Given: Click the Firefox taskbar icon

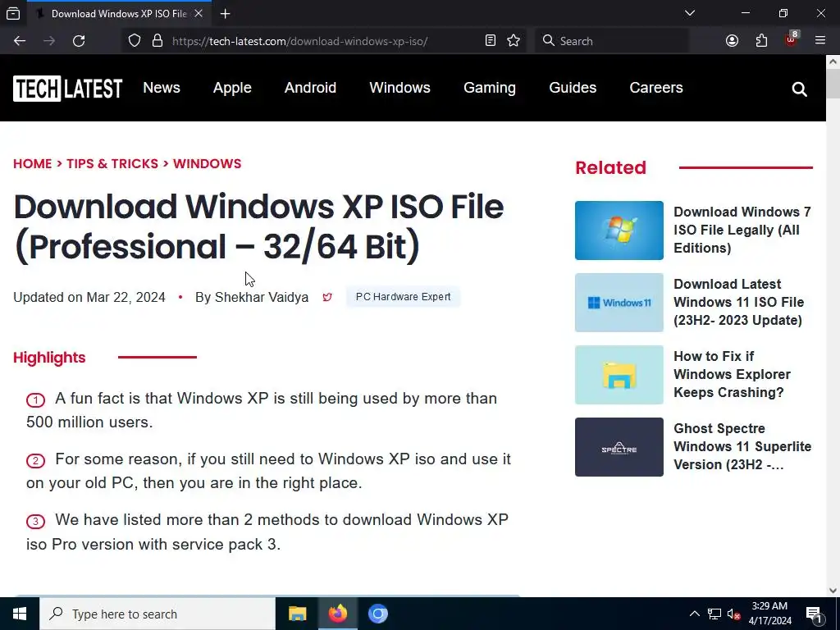Looking at the screenshot, I should 337,614.
